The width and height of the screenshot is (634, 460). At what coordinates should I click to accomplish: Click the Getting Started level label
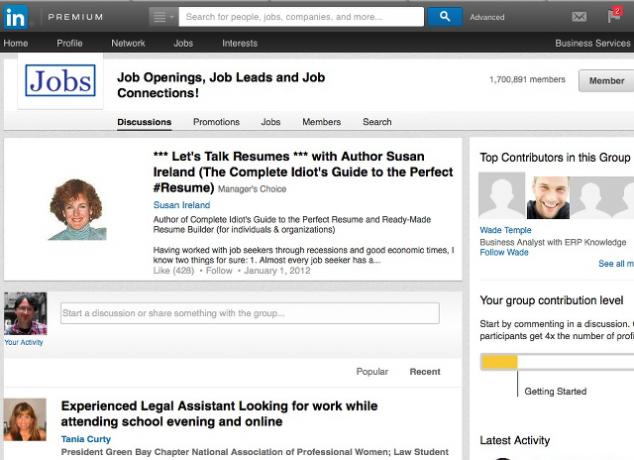tap(555, 391)
